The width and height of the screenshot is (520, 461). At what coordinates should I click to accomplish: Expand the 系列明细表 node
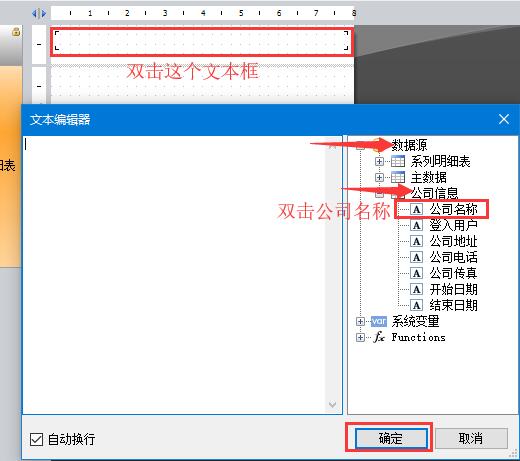coord(379,161)
